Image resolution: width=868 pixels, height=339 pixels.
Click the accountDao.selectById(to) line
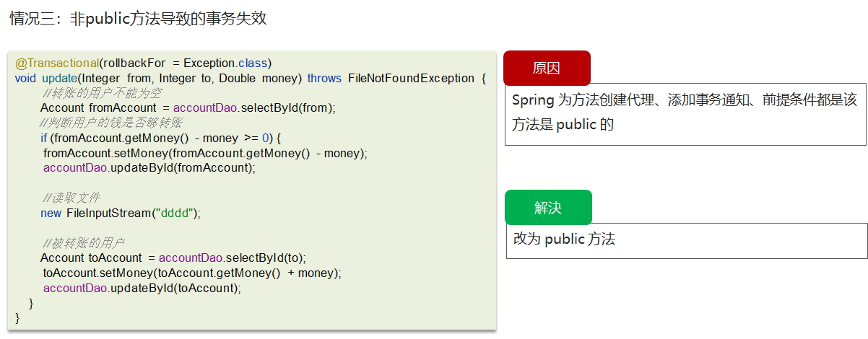pyautogui.click(x=173, y=257)
